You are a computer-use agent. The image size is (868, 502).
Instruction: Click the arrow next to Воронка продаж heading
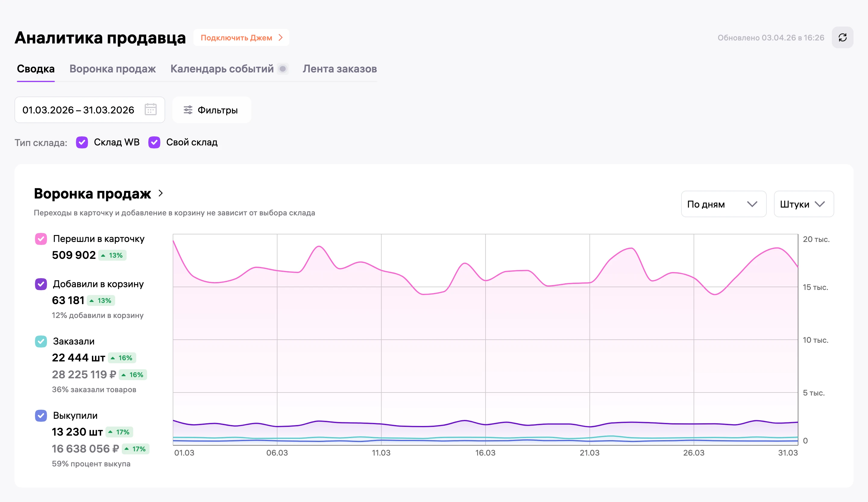[x=161, y=193]
